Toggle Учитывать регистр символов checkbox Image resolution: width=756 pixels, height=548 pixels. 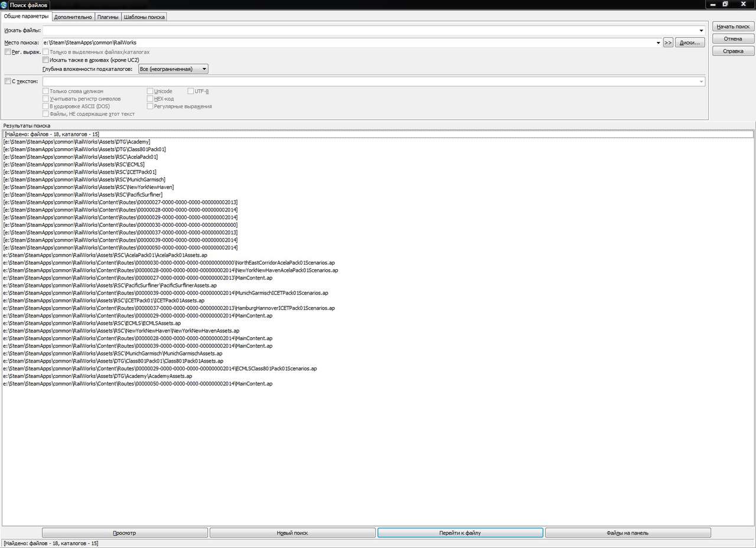pos(46,99)
